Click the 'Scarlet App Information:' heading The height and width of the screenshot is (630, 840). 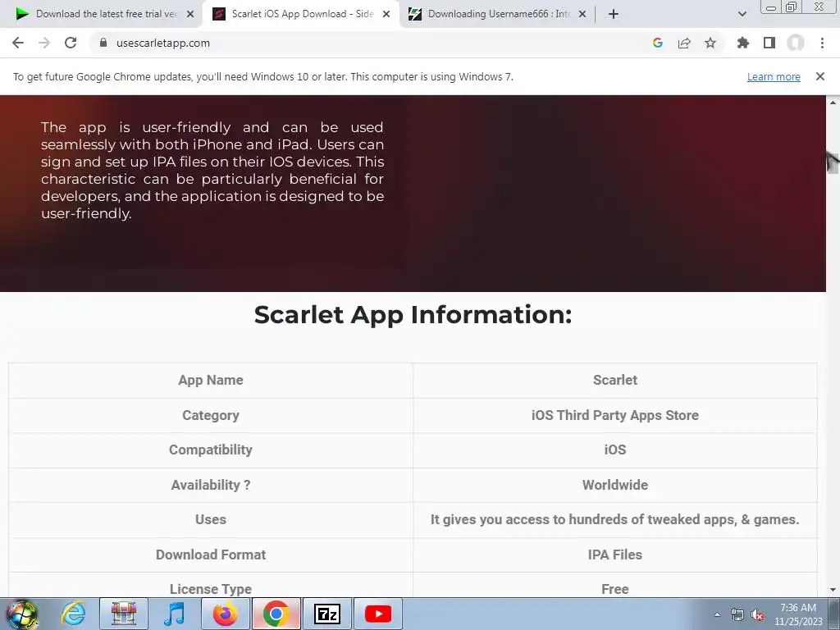click(x=413, y=314)
